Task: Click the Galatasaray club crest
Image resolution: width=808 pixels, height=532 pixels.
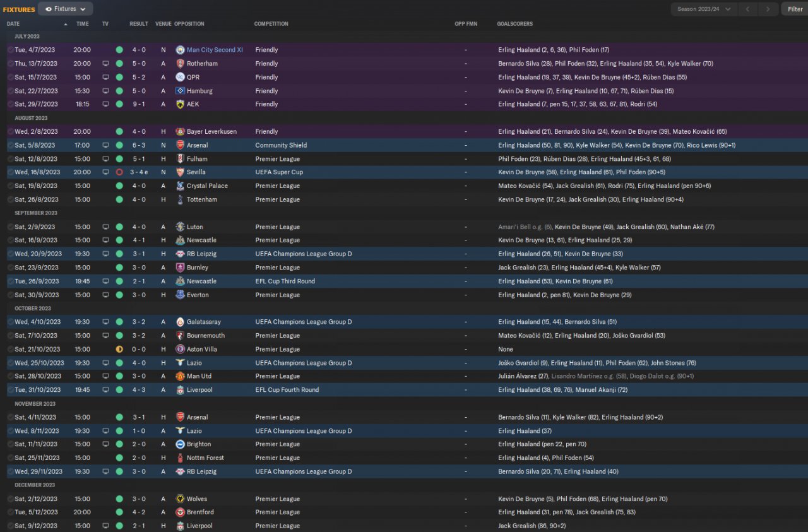Action: click(x=181, y=322)
